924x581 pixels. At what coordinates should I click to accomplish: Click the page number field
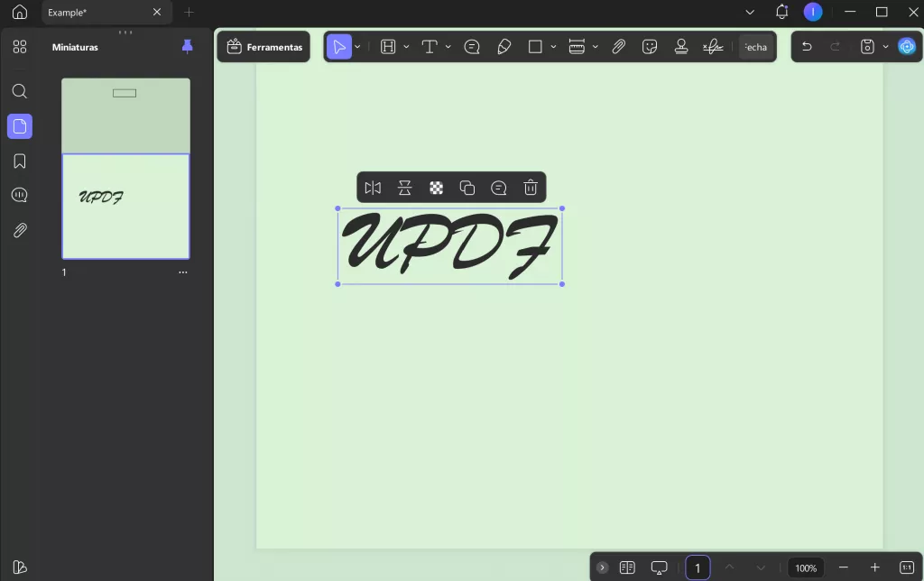click(698, 567)
